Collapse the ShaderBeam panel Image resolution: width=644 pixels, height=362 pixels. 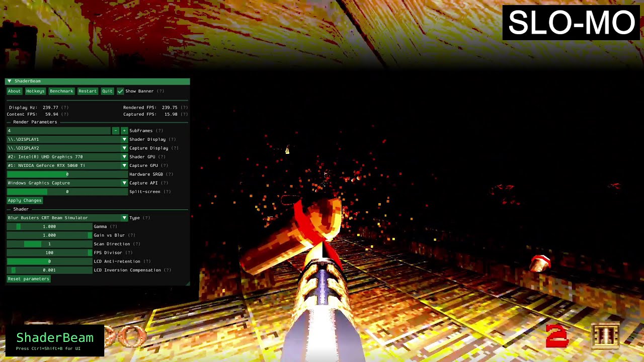[9, 81]
